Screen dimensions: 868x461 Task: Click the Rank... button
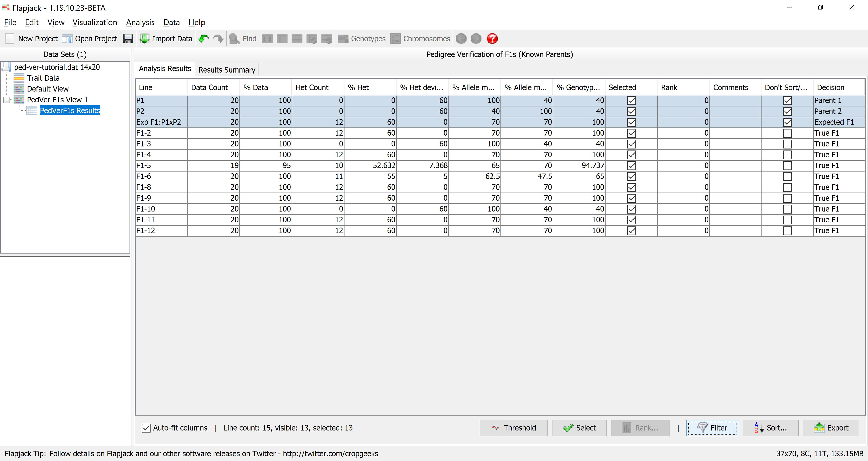tap(640, 428)
